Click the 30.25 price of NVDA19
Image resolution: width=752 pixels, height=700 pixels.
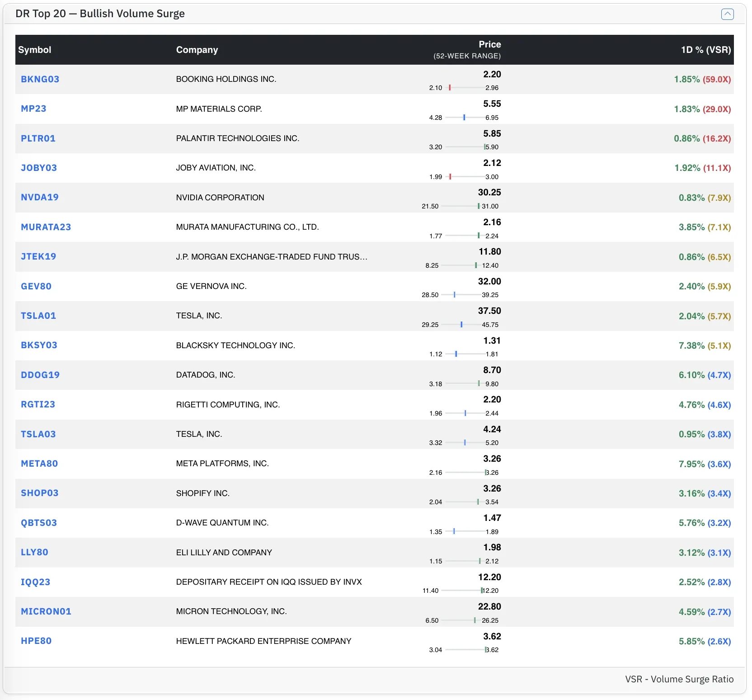pos(489,192)
